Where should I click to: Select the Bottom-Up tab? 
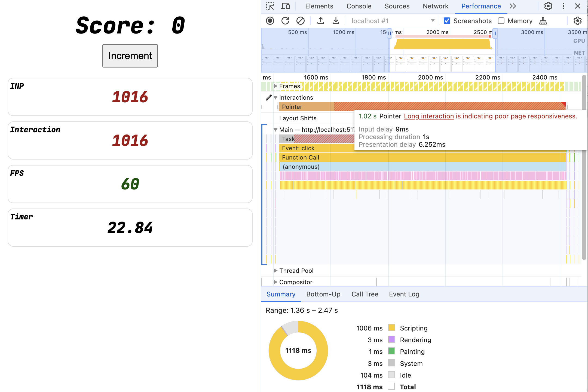(x=323, y=294)
